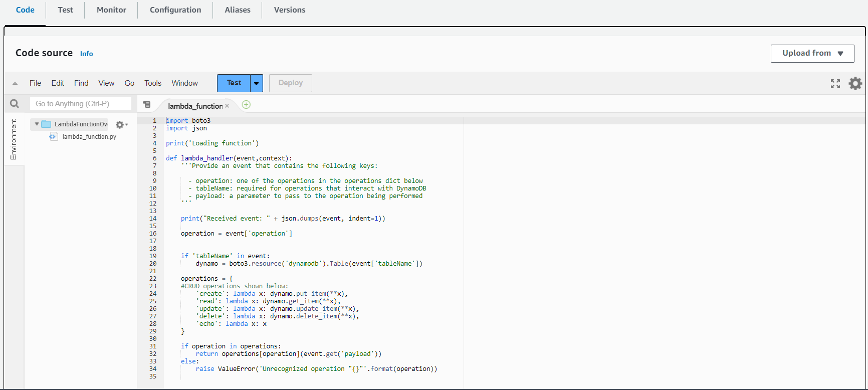
Task: Open the tab list icon beside lambda_function tab
Action: 147,105
